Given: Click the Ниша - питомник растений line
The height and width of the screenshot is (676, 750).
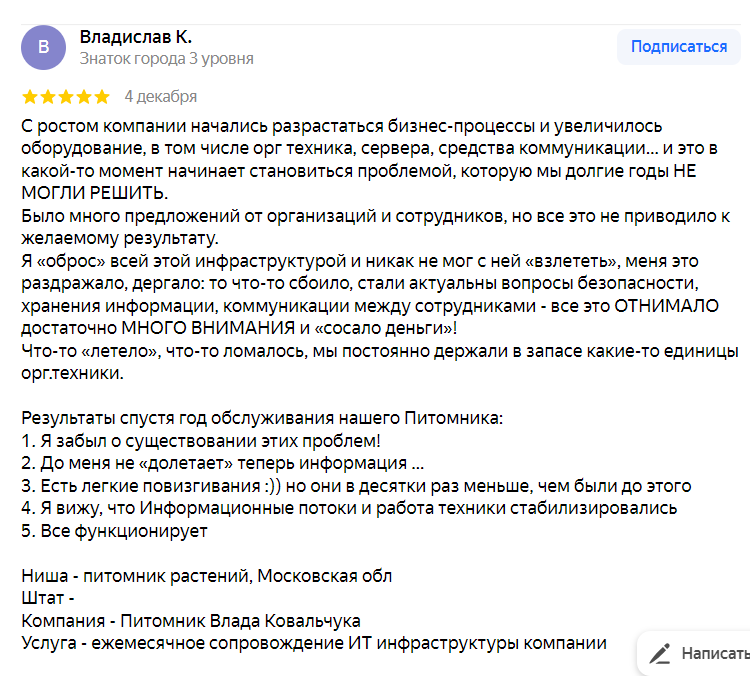Looking at the screenshot, I should [x=207, y=576].
